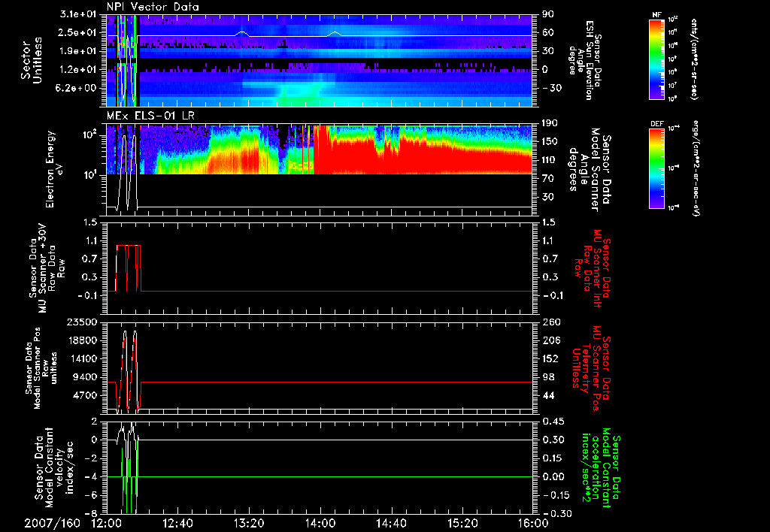The width and height of the screenshot is (770, 532).
Task: Click the 98 telemetry tick label
Action: click(547, 377)
